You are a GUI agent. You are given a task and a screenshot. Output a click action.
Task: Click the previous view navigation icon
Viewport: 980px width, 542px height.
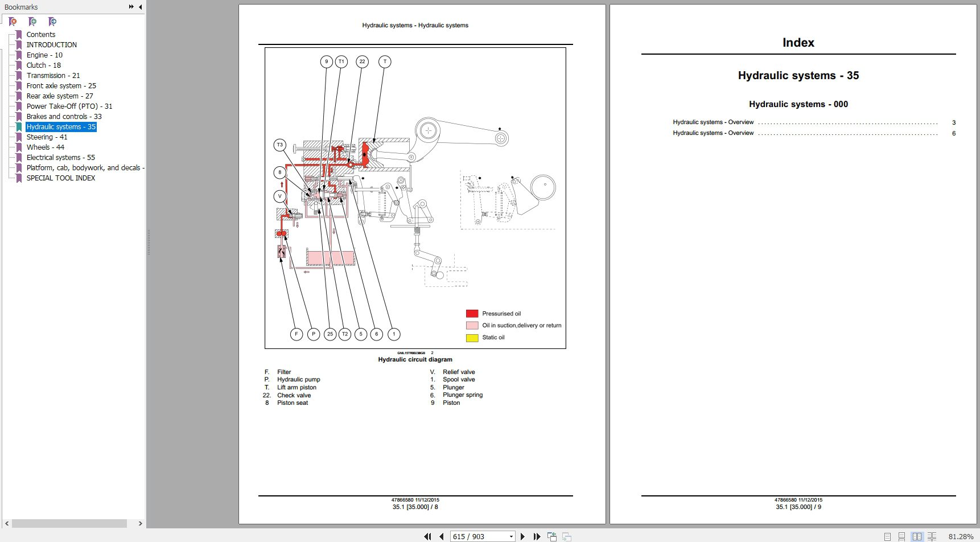coord(552,536)
